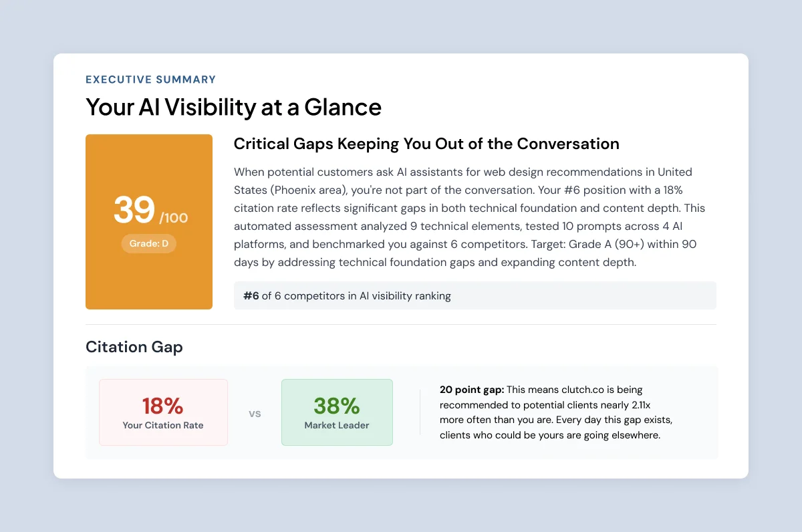Click the bold '#6' rank text
The height and width of the screenshot is (532, 802).
coord(251,295)
